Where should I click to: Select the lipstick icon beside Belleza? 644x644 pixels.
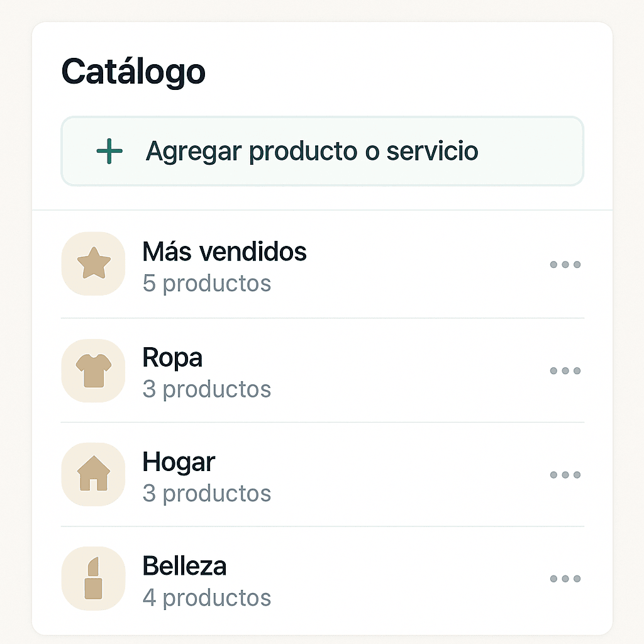click(93, 578)
